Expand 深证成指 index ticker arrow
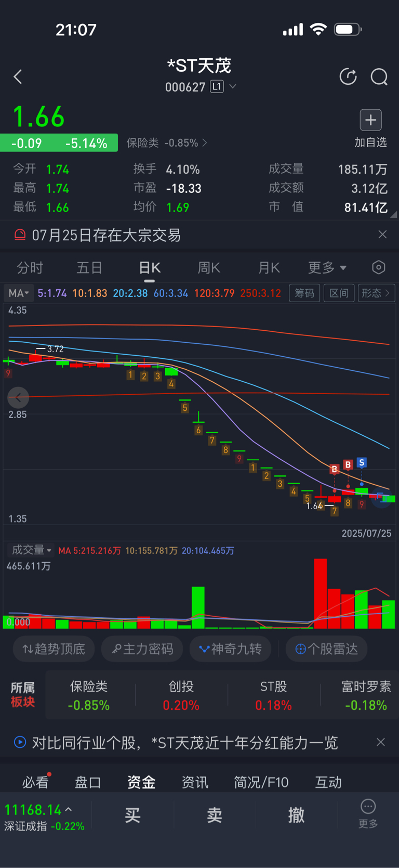The width and height of the screenshot is (399, 868). click(x=69, y=810)
